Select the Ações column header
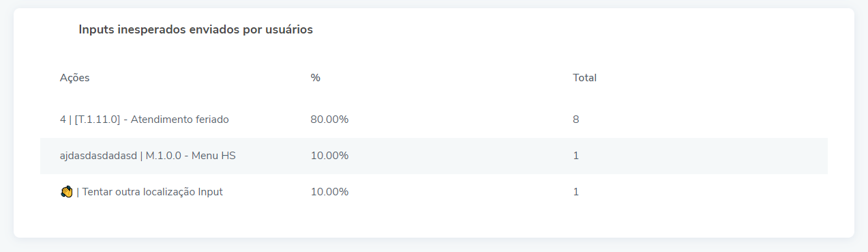The height and width of the screenshot is (252, 868). pyautogui.click(x=74, y=78)
